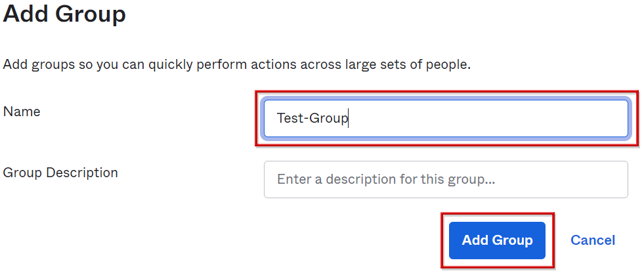Focus the Name input field
The height and width of the screenshot is (273, 644).
446,119
